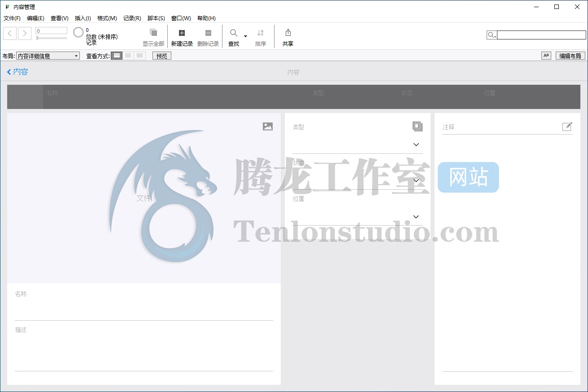
Task: Click the Share (共享) icon
Action: pos(288,33)
